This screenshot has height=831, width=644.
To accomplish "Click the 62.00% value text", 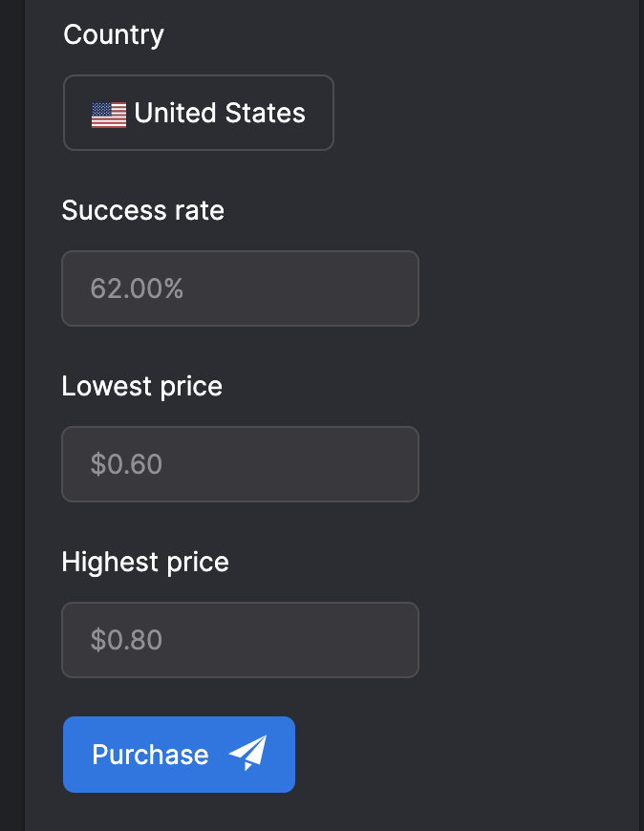I will coord(137,288).
